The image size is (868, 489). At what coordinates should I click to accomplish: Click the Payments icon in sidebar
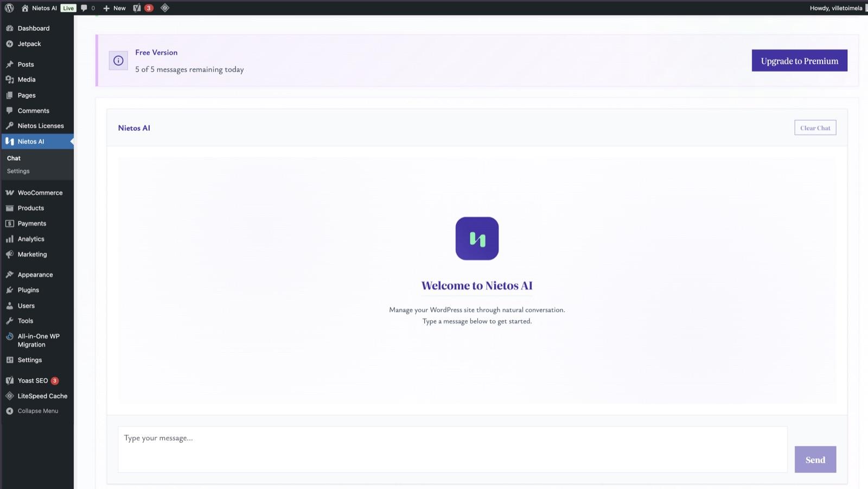point(9,224)
